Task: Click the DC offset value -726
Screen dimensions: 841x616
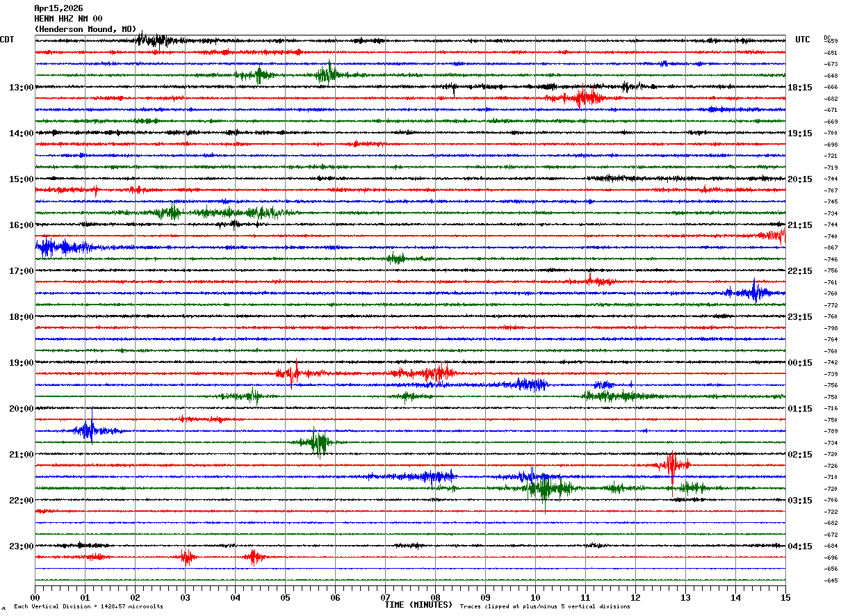Action: (831, 466)
